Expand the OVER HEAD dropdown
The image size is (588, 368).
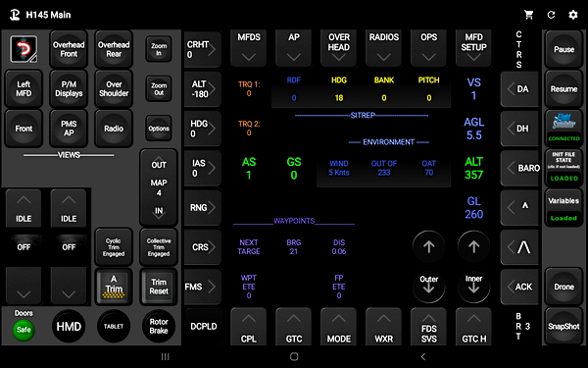click(x=339, y=48)
